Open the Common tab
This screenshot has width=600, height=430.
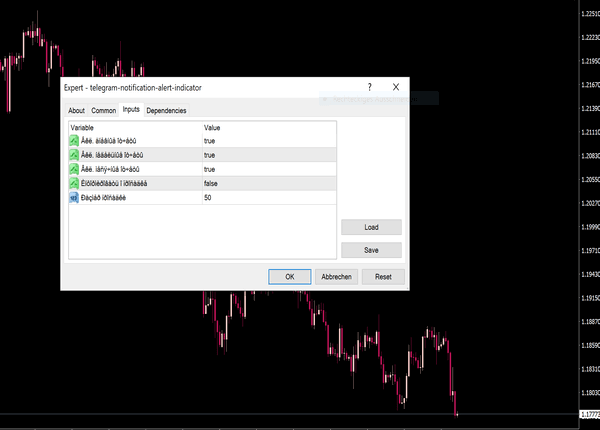pyautogui.click(x=103, y=111)
